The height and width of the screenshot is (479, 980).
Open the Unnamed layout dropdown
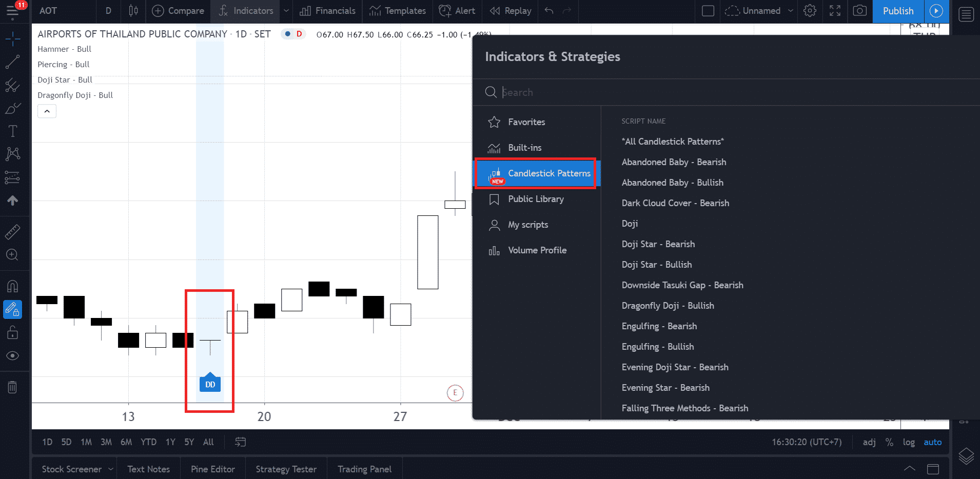(759, 11)
